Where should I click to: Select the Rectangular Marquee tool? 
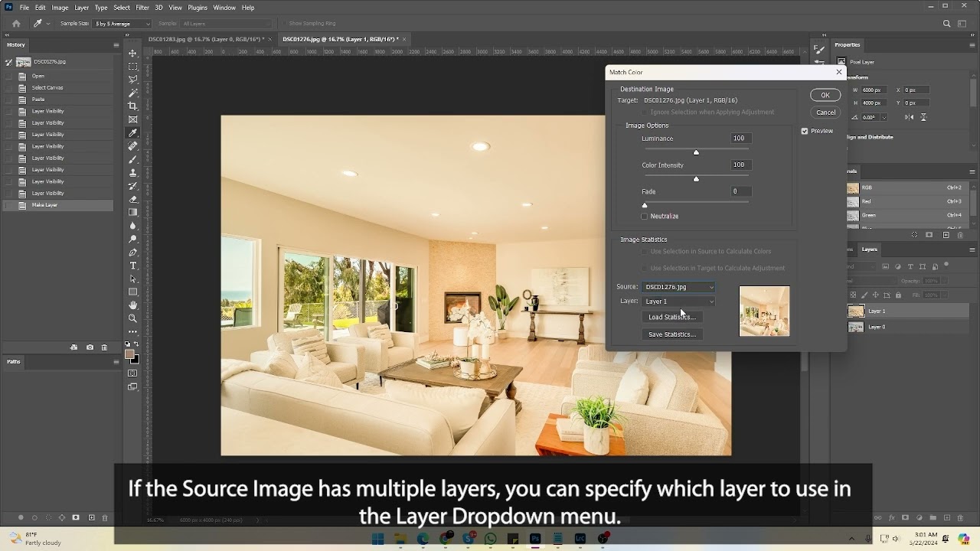click(x=133, y=66)
